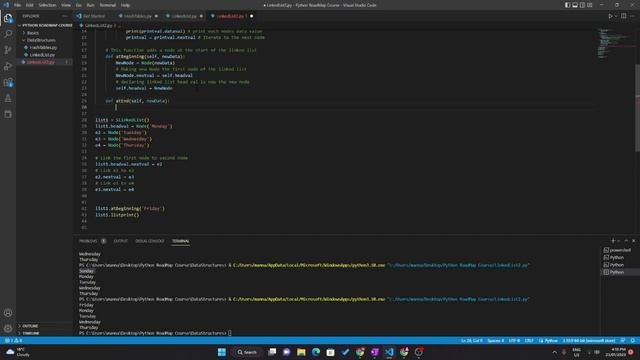Open the notifications bell in status bar
The width and height of the screenshot is (640, 360).
[x=633, y=340]
